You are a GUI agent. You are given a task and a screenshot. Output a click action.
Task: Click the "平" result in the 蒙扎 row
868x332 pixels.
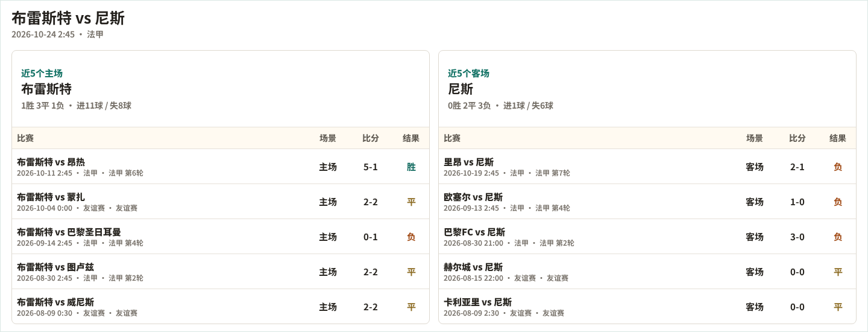[x=411, y=202]
